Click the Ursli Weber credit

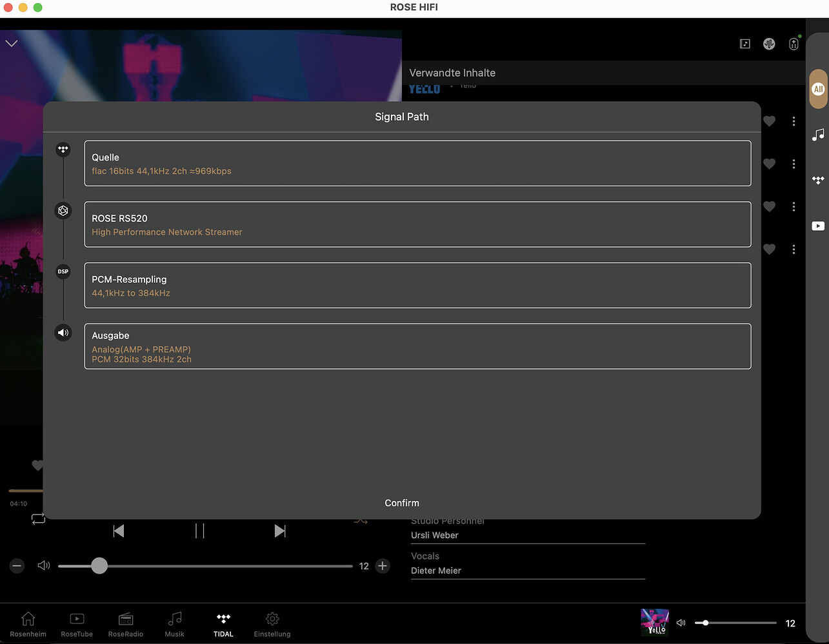coord(435,535)
